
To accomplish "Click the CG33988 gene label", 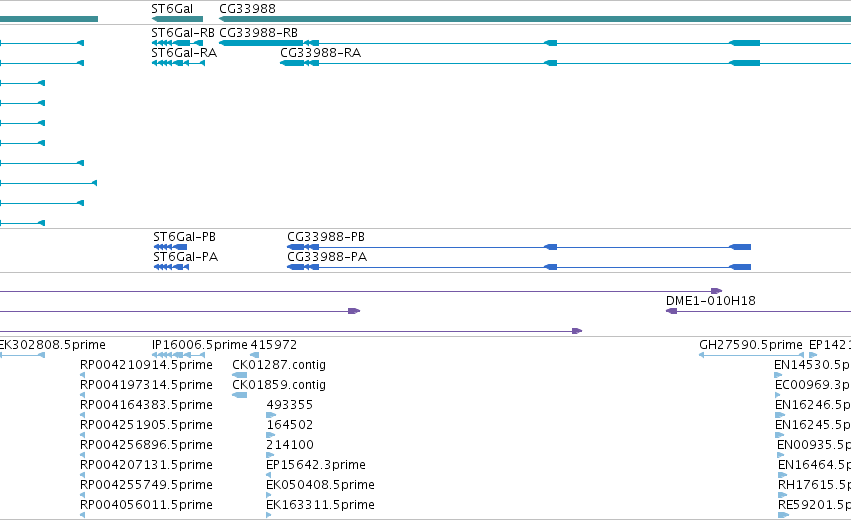I will [247, 9].
